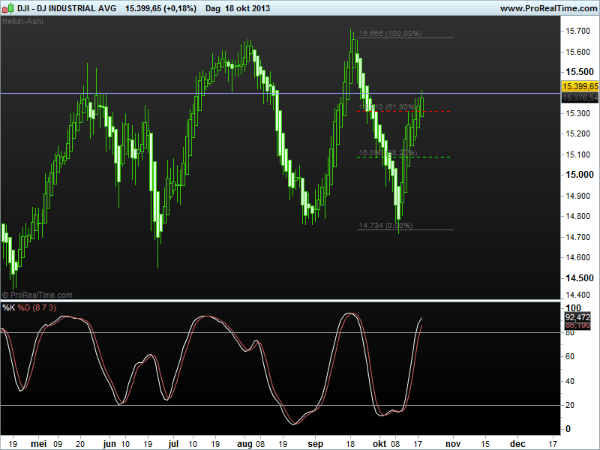Click the Dag timeframe label
This screenshot has height=450, width=600.
point(213,8)
